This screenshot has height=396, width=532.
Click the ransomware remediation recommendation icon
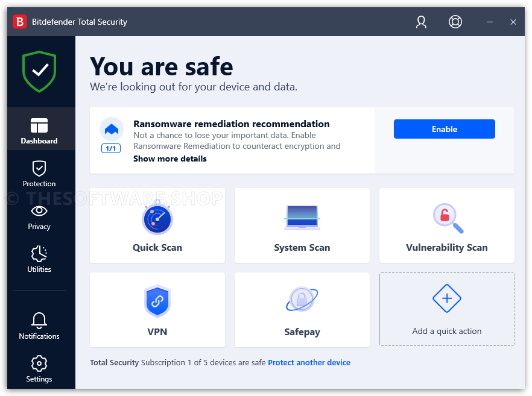coord(111,129)
